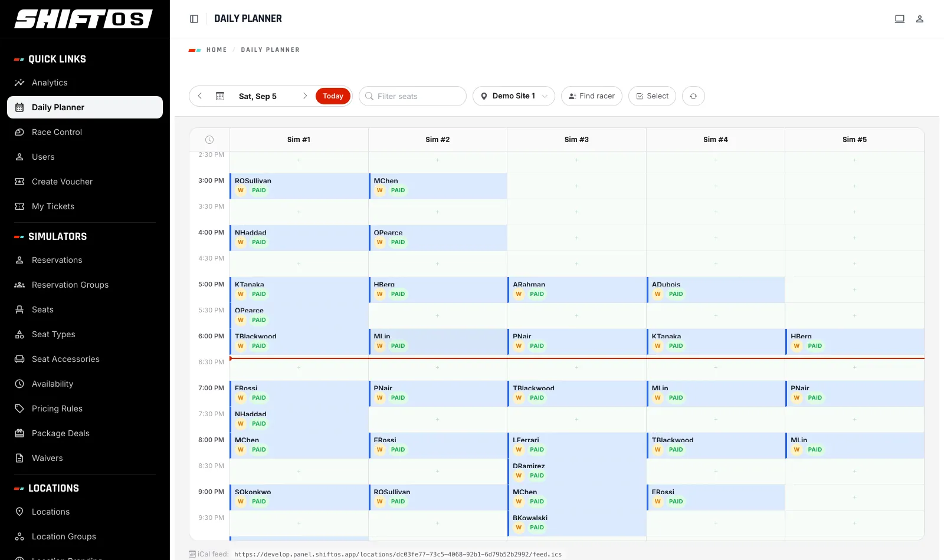Open Waivers in sidebar
The height and width of the screenshot is (560, 944).
tap(85, 458)
